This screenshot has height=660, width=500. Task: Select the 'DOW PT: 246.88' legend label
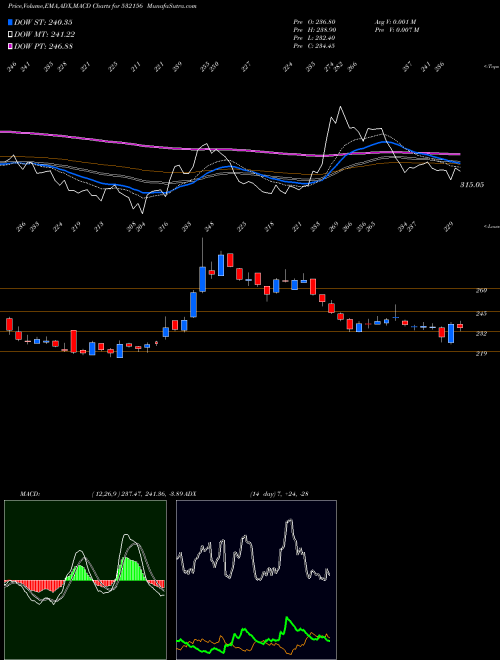pos(43,46)
